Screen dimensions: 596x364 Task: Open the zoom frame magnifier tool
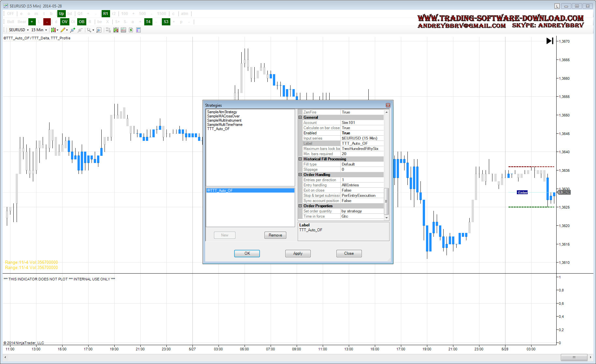(99, 30)
